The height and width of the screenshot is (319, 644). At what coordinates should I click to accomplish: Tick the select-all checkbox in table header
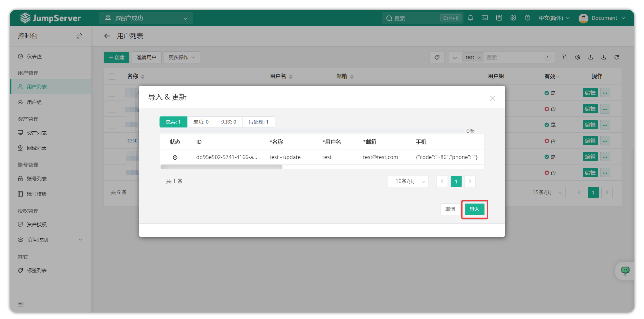click(x=112, y=76)
